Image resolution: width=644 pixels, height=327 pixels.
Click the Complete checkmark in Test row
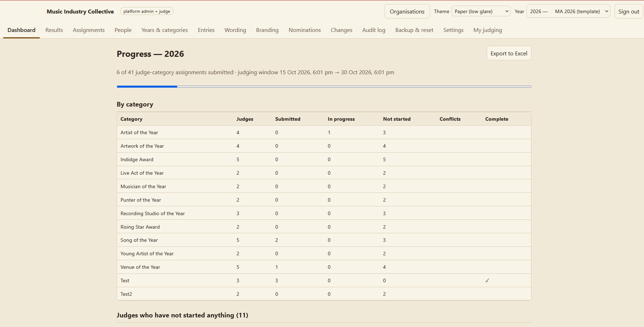(487, 280)
